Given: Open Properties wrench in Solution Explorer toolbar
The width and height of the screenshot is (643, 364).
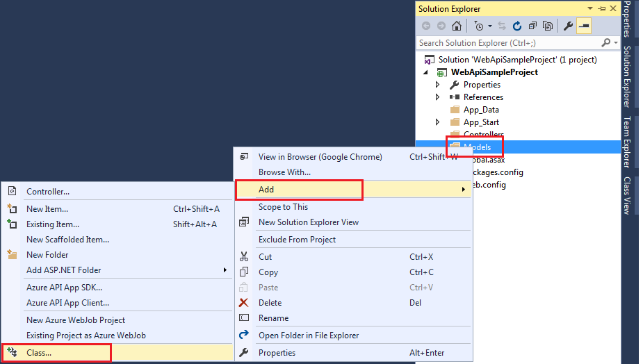Looking at the screenshot, I should [x=569, y=26].
